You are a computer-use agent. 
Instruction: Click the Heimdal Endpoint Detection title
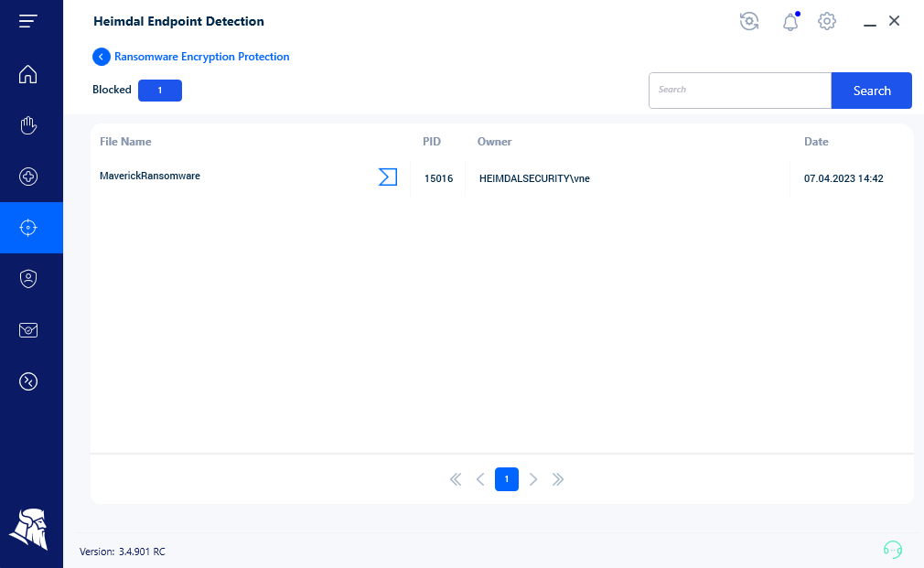pos(178,21)
